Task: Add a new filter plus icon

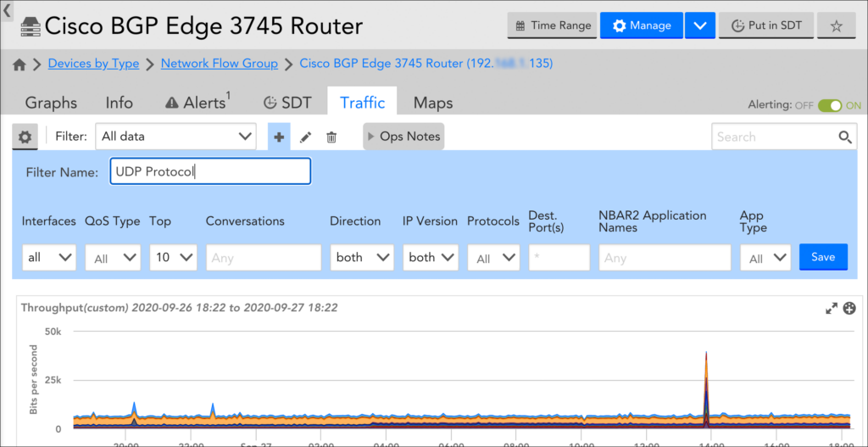Action: click(x=279, y=137)
